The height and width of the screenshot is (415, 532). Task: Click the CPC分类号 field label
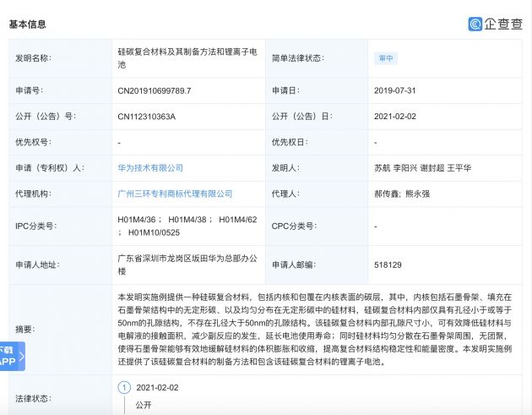click(294, 227)
